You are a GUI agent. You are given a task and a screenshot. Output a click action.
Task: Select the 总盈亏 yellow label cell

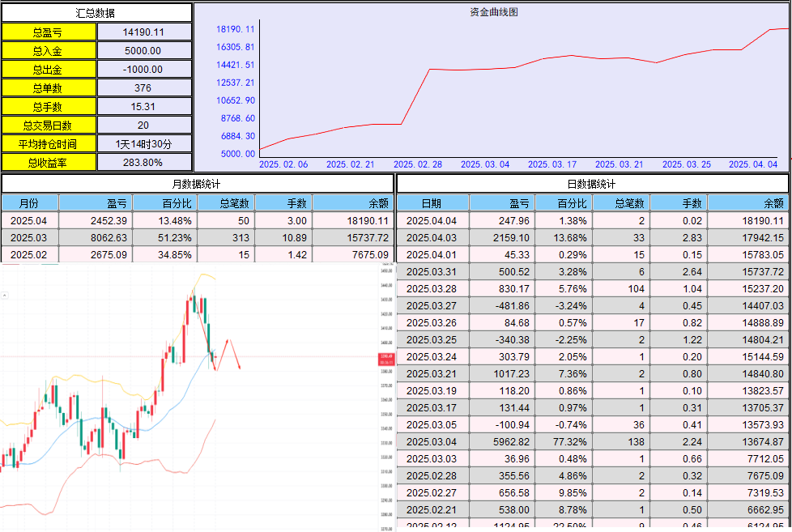49,32
